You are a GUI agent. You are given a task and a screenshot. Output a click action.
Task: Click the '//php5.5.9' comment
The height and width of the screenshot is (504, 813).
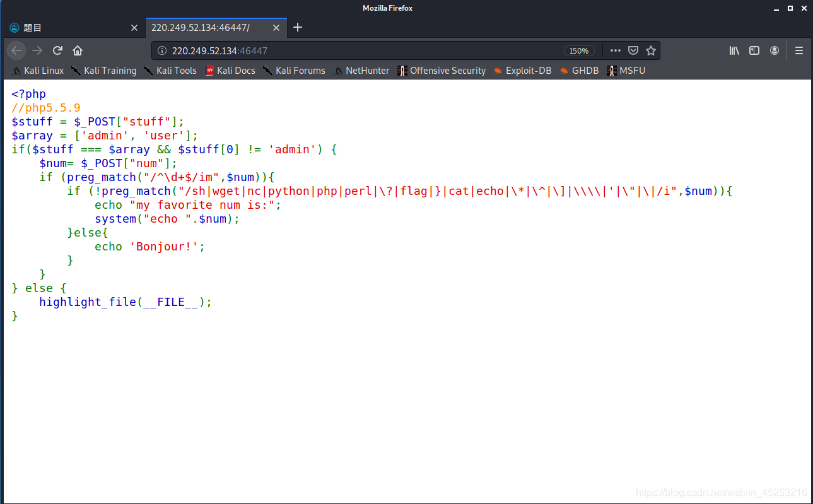click(x=46, y=108)
